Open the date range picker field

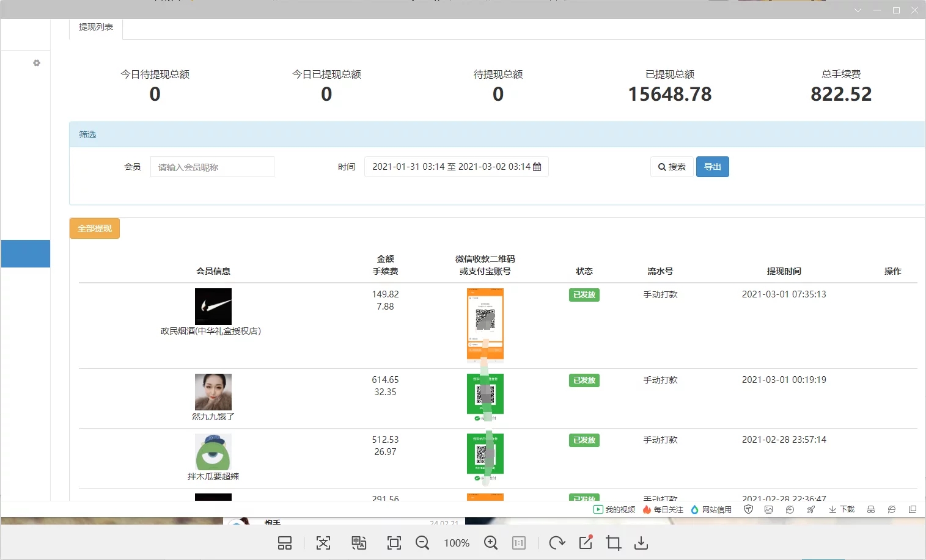coord(456,167)
